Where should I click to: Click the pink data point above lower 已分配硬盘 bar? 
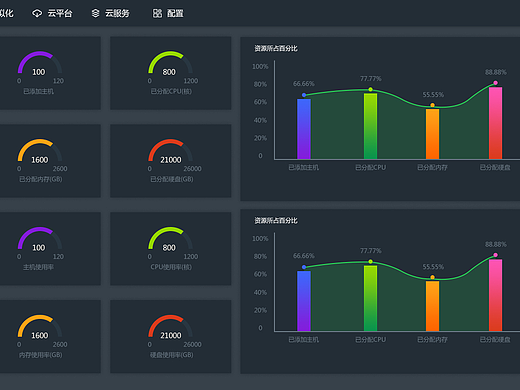click(x=495, y=255)
